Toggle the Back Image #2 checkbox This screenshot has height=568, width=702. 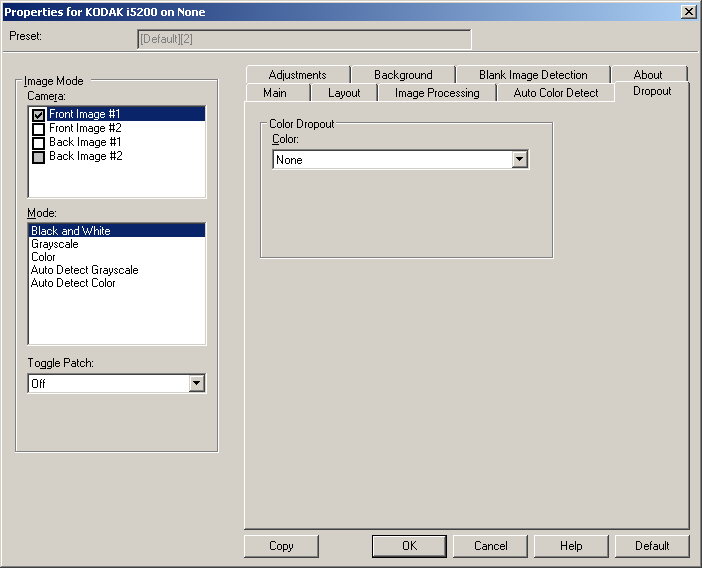click(39, 157)
